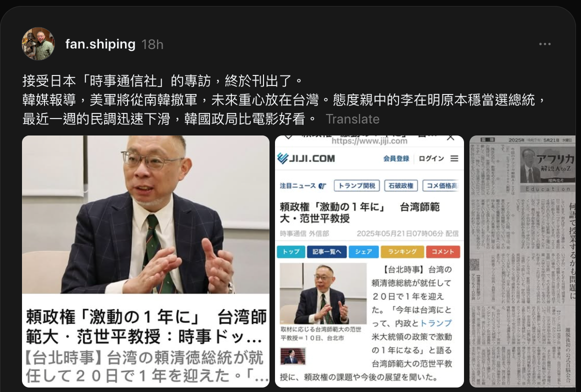
Task: Click ログイン link
Action: (x=431, y=158)
